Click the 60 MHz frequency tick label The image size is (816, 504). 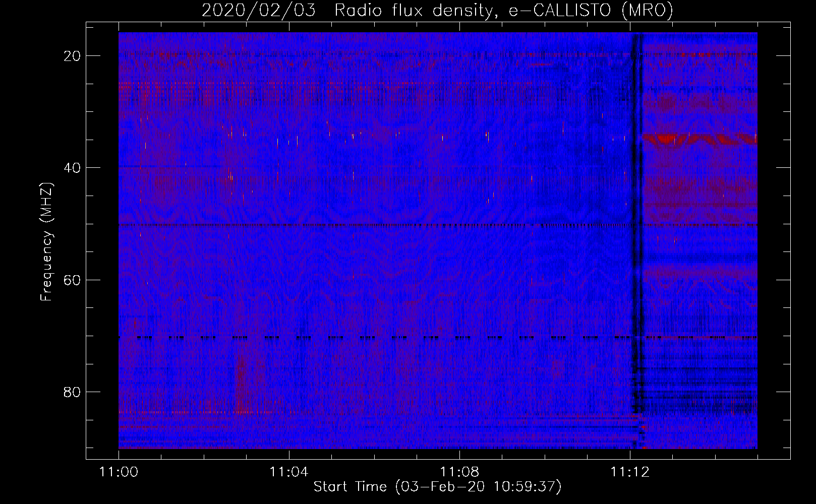coord(72,280)
